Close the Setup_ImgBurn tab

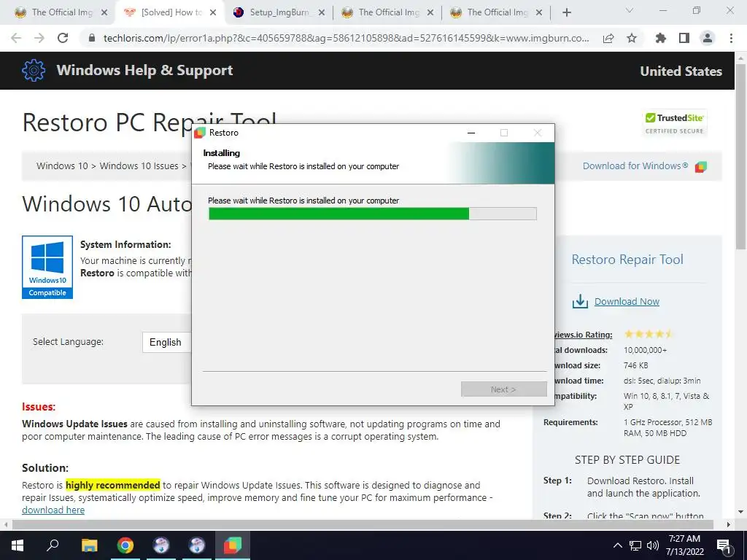(x=322, y=13)
